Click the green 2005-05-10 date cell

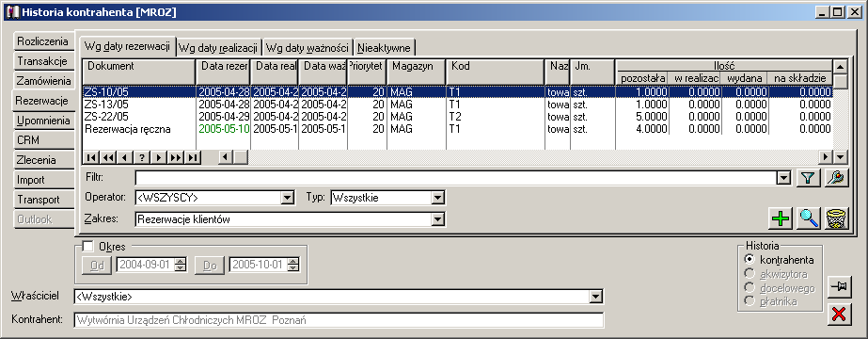tap(224, 129)
